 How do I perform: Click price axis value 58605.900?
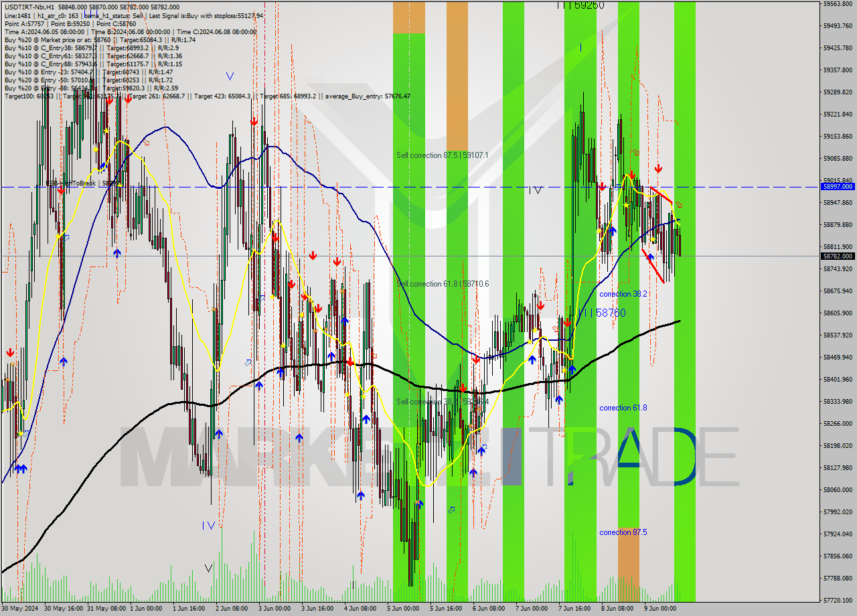[838, 313]
